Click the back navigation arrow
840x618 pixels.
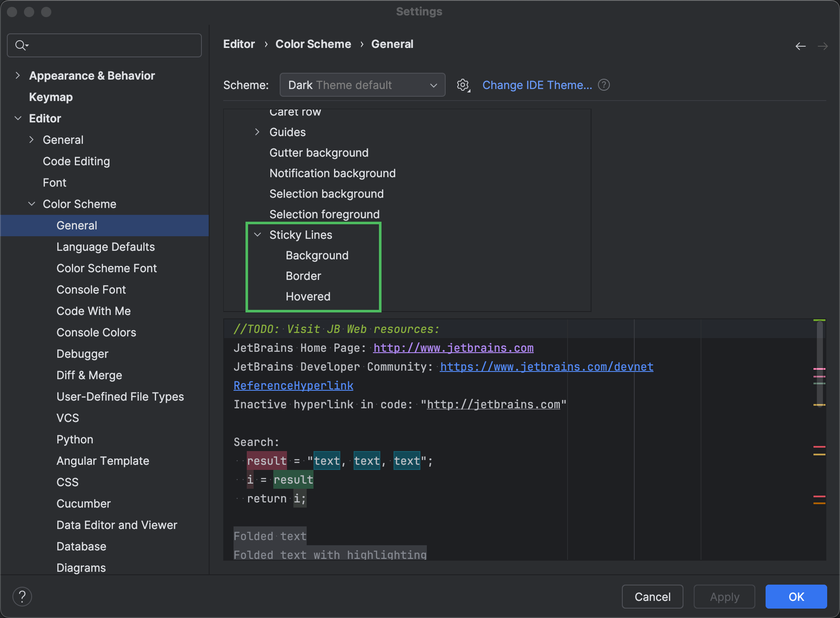point(801,46)
